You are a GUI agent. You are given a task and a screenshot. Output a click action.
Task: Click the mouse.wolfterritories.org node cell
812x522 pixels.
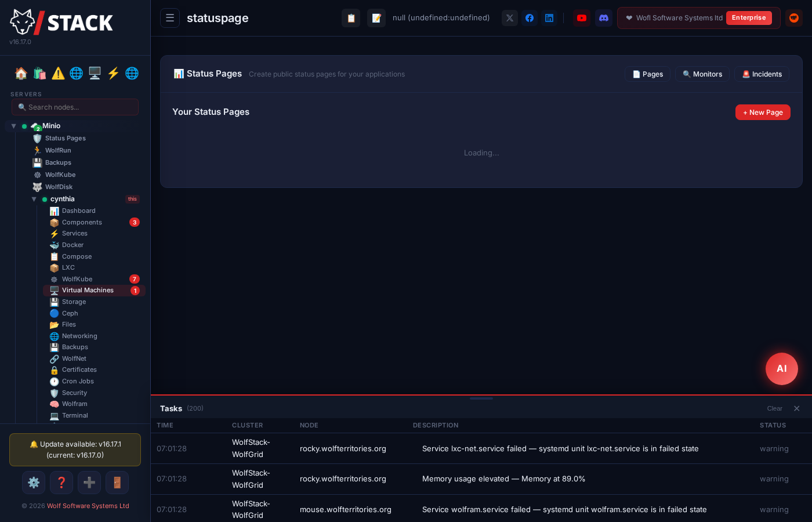pyautogui.click(x=346, y=509)
